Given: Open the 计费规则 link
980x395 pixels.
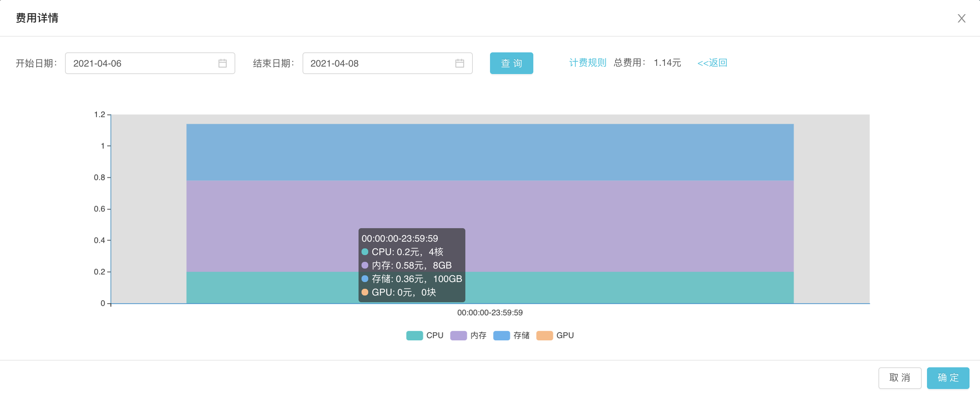Looking at the screenshot, I should click(587, 63).
